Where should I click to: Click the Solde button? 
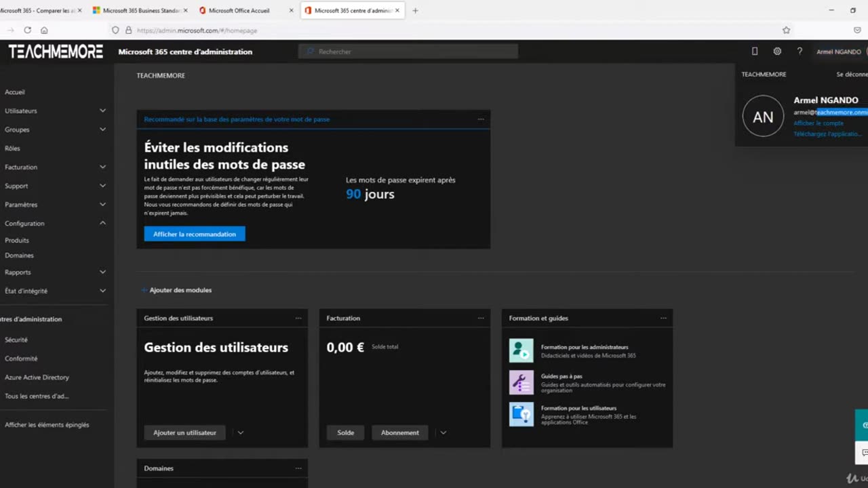tap(346, 432)
